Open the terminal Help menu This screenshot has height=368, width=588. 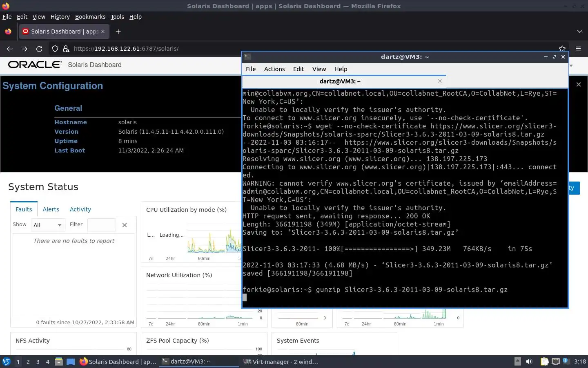341,69
